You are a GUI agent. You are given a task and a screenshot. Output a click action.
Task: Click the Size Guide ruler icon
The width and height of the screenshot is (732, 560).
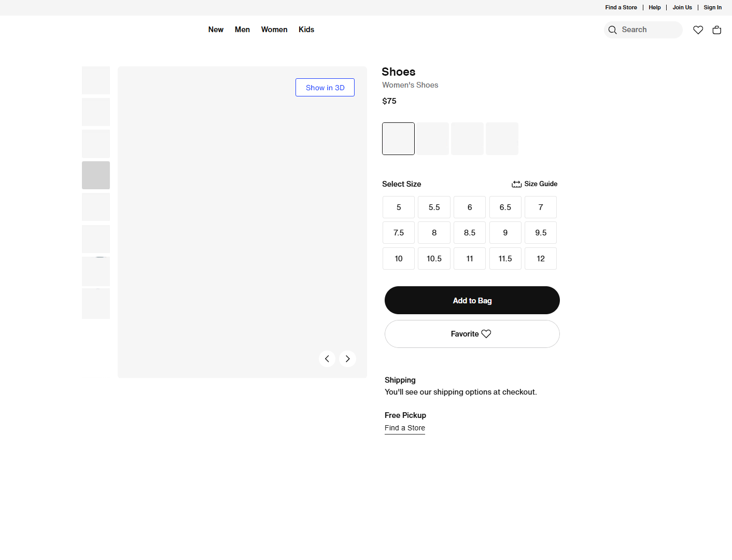coord(516,184)
